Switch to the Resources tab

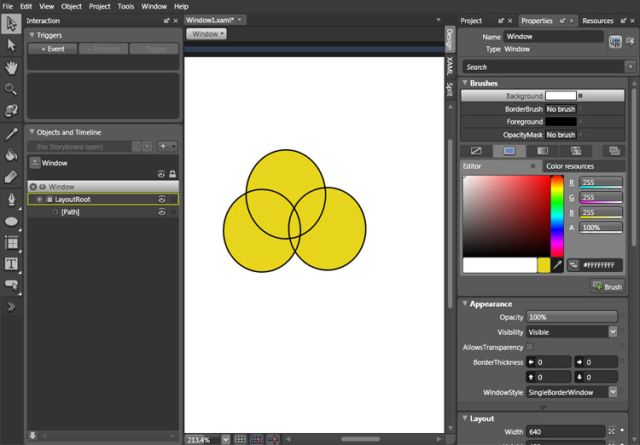coord(598,21)
